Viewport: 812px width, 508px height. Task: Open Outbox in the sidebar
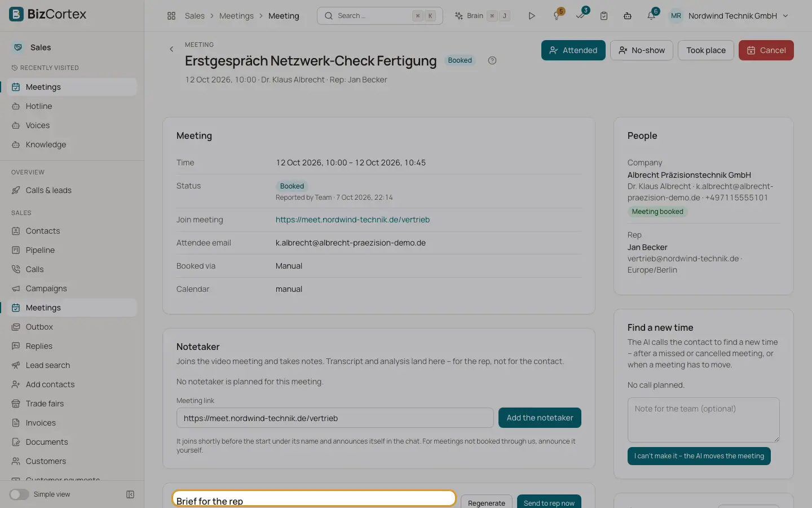[x=72, y=327]
